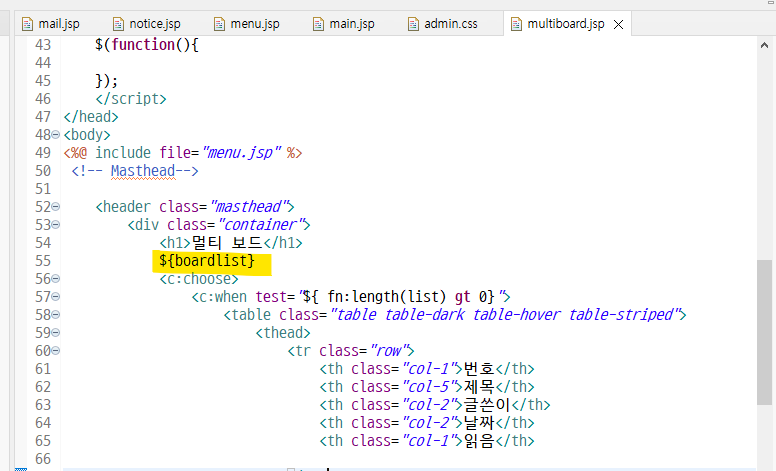Click the ${boardlist} expression on line 55
Screen dimensions: 776x471
pyautogui.click(x=207, y=261)
